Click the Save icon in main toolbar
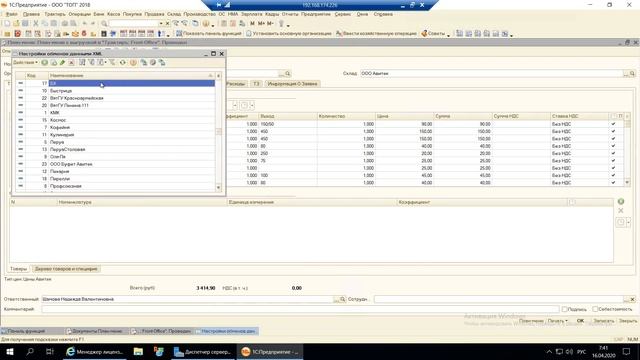This screenshot has width=640, height=360. click(x=25, y=24)
